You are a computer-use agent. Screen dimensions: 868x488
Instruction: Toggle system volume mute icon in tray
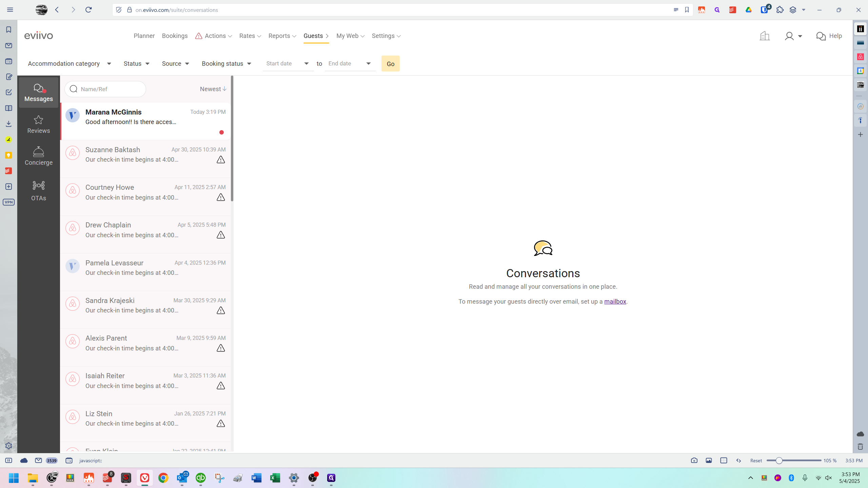point(829,478)
